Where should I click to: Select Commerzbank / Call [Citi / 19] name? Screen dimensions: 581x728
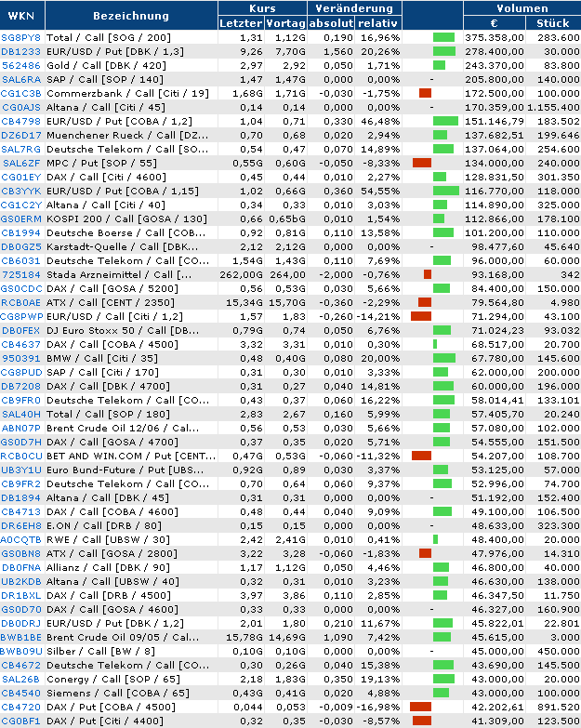127,93
